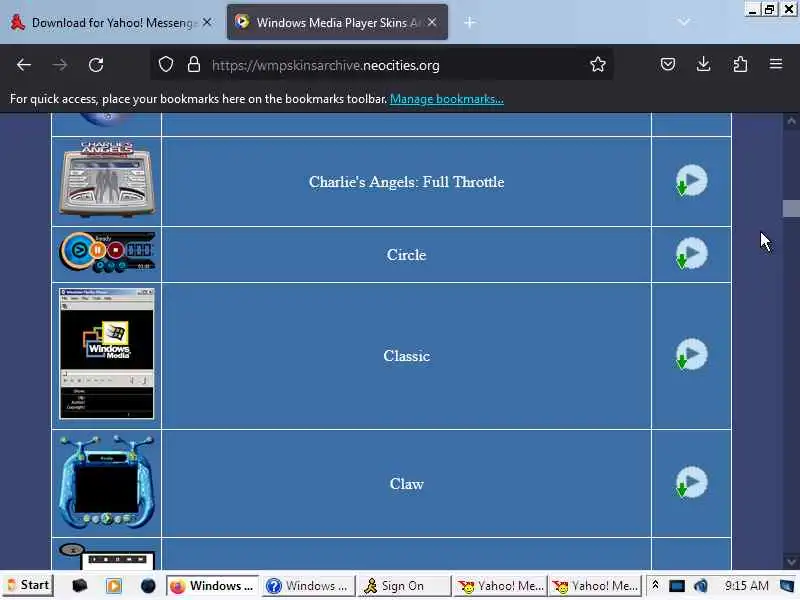This screenshot has width=800, height=600.
Task: Download the Claw skin
Action: click(x=691, y=482)
